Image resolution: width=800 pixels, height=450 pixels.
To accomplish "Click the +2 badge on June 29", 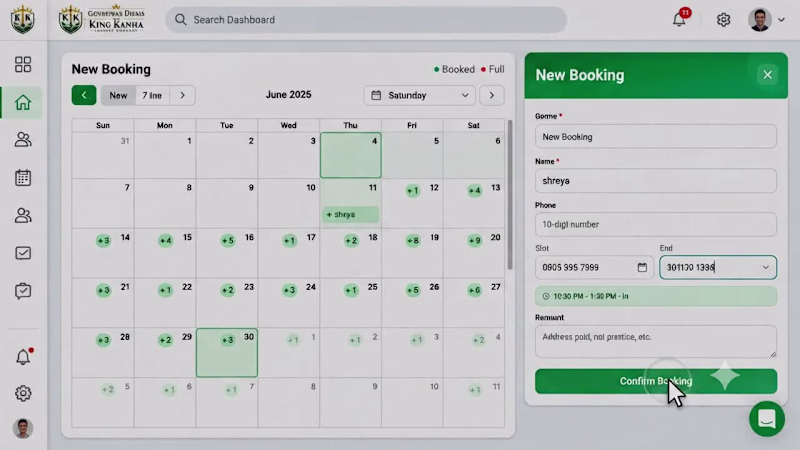I will tap(166, 340).
